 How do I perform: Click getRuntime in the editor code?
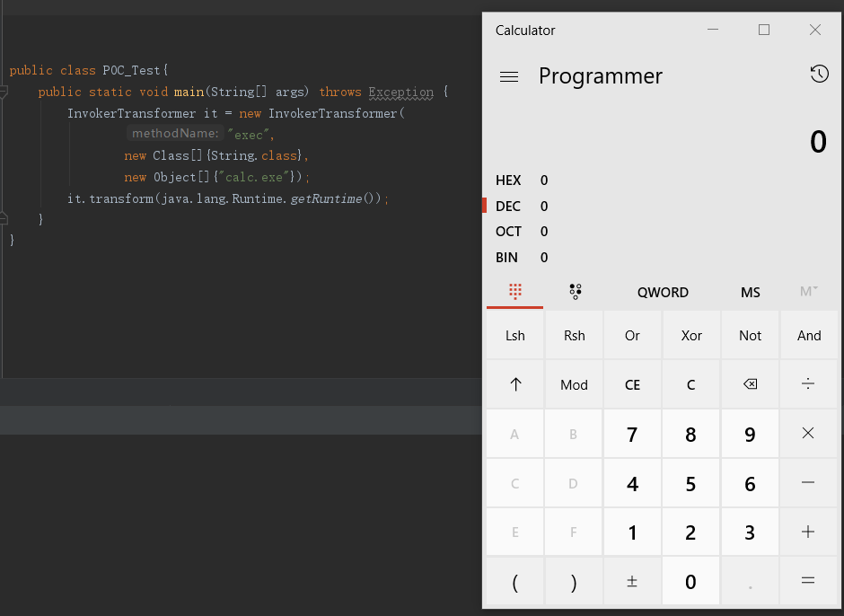326,198
